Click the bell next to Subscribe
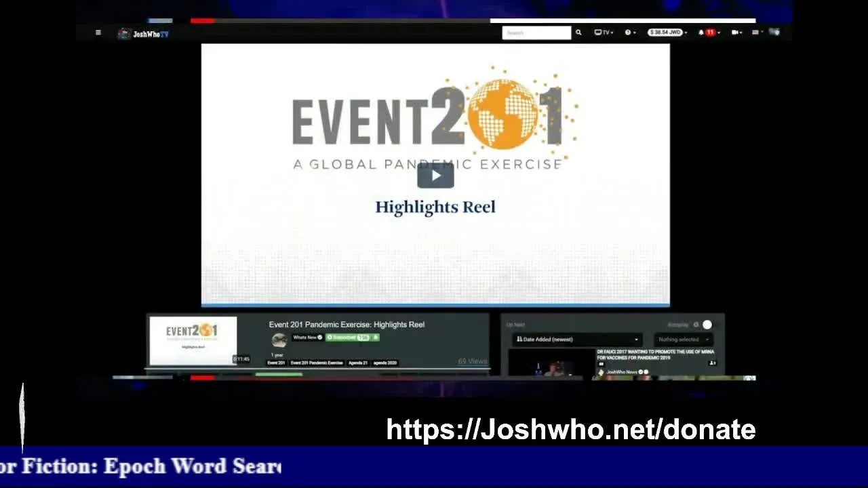The width and height of the screenshot is (868, 488). click(x=375, y=338)
